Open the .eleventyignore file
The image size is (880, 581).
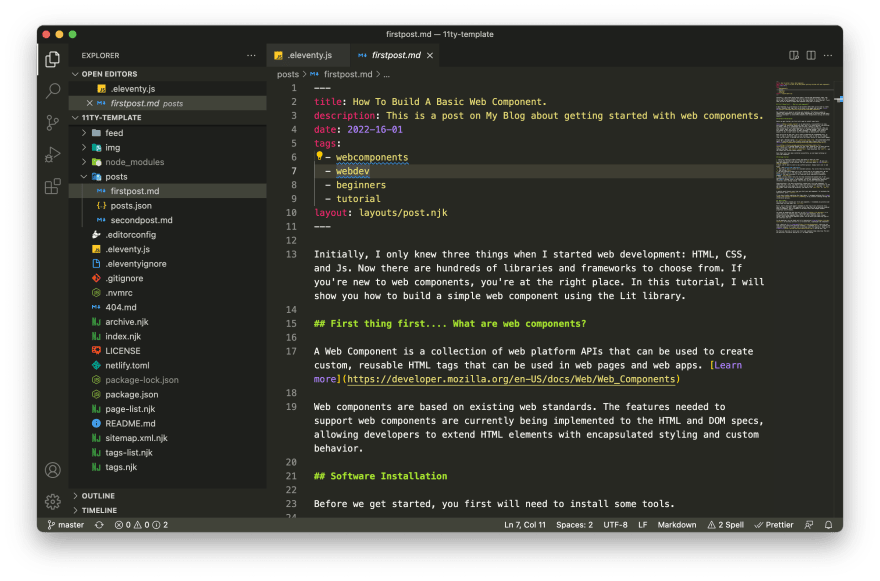[x=167, y=264]
